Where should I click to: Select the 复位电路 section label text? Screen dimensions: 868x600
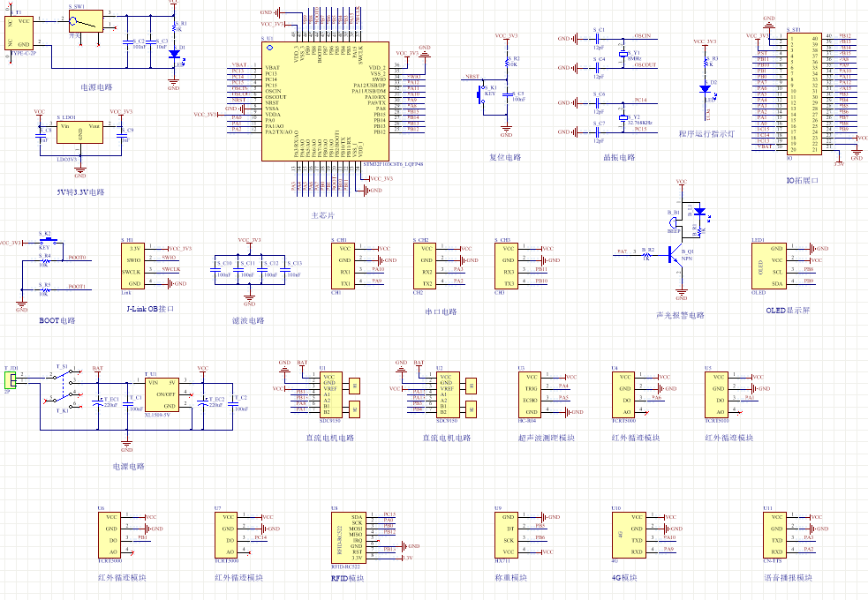pos(505,157)
